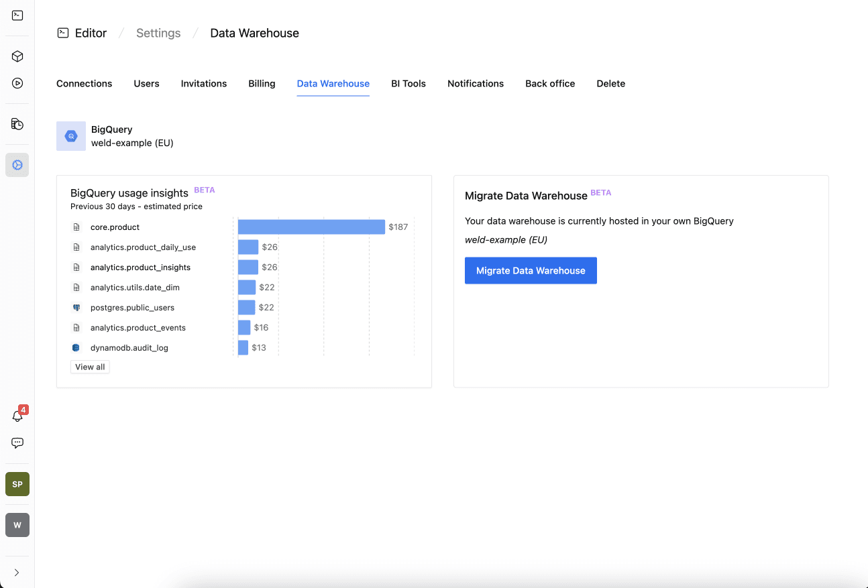The image size is (868, 588).
Task: Click the italic weld-example (EU) text
Action: [x=506, y=239]
